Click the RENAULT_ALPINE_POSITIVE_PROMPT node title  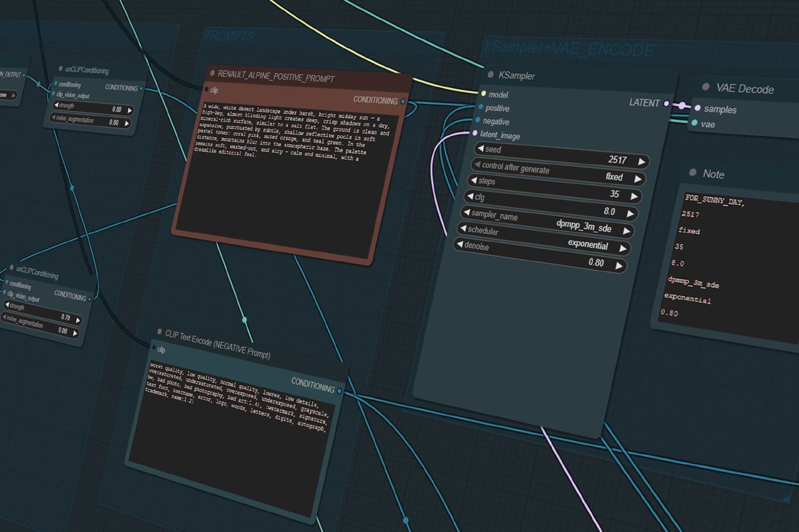[x=277, y=77]
